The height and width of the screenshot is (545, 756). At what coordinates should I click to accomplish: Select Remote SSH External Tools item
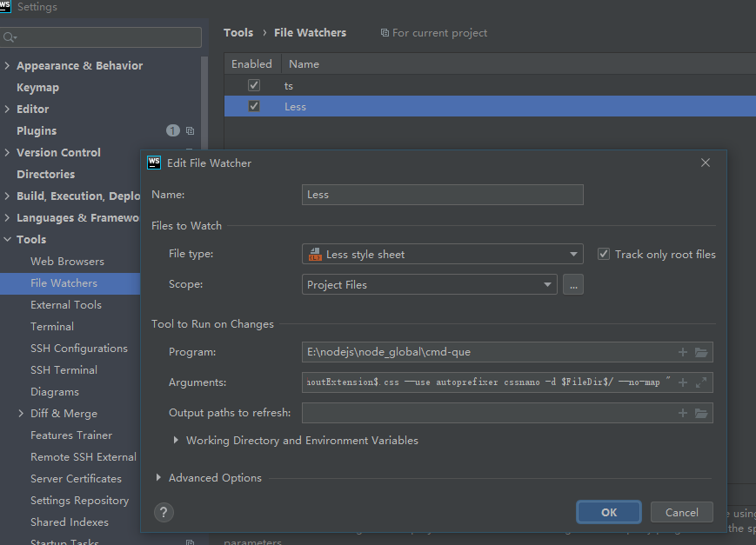coord(84,457)
